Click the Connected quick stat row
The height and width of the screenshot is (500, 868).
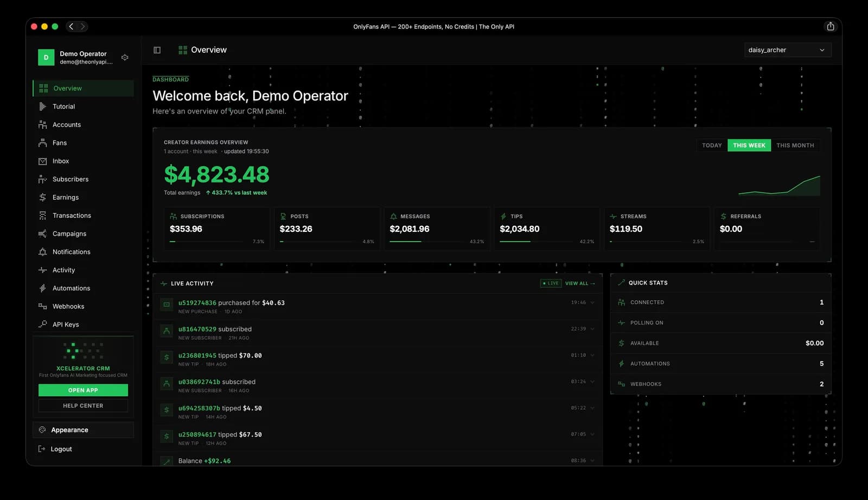tap(720, 302)
